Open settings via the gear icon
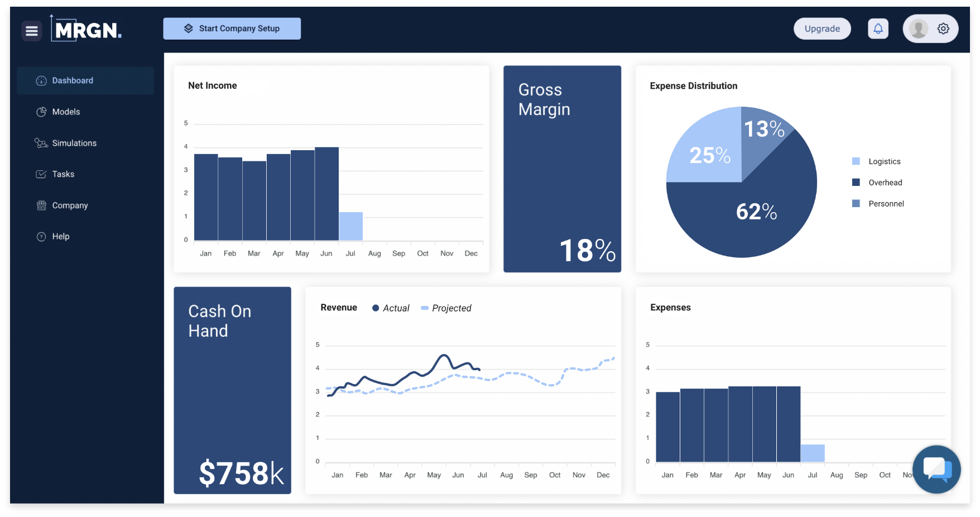The image size is (980, 517). [943, 28]
